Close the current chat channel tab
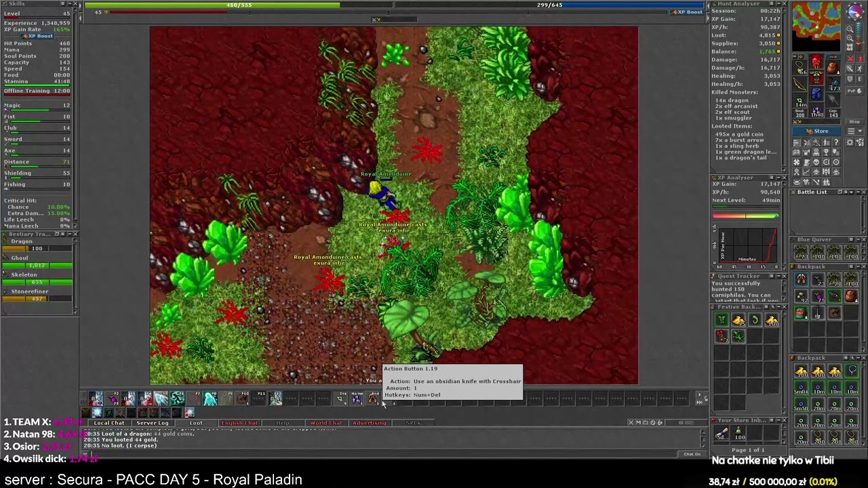Viewport: 868px width, 488px height. 631,422
